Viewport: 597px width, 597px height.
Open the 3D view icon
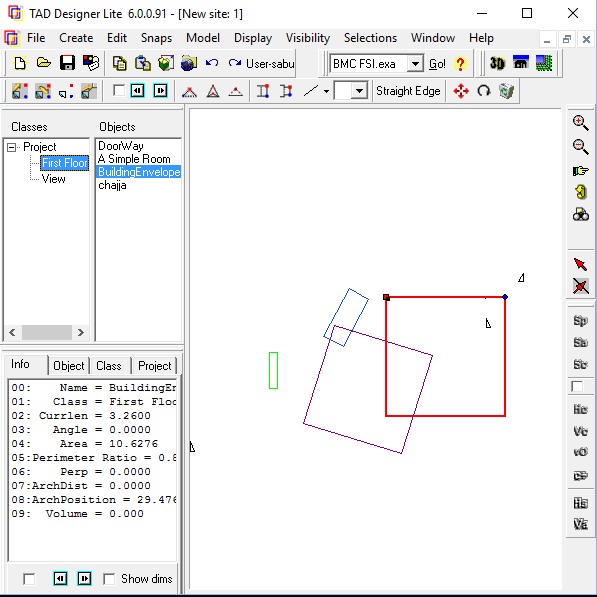(x=497, y=63)
